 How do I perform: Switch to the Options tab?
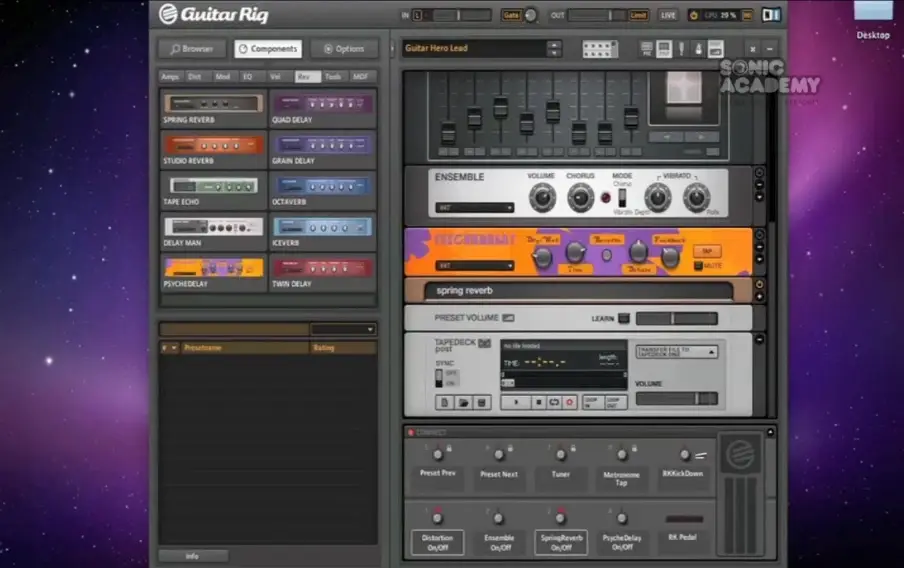click(344, 49)
